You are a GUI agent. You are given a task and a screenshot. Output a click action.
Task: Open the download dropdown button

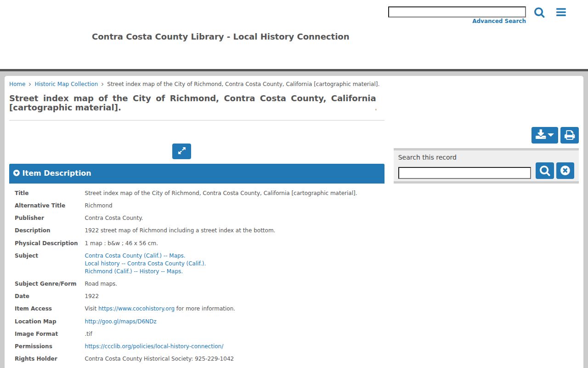click(x=545, y=135)
